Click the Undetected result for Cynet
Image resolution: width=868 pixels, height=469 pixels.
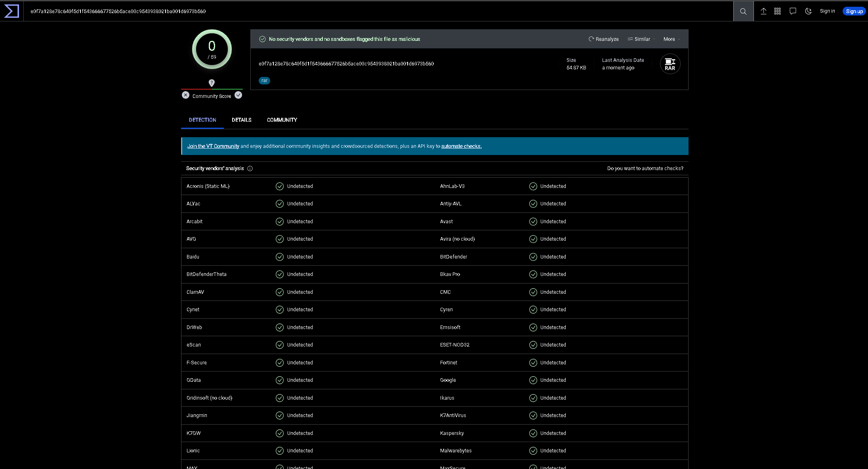300,310
